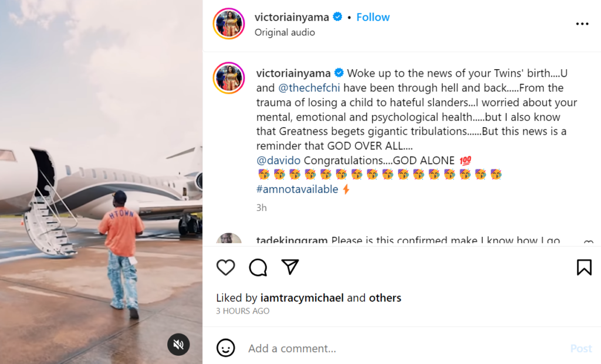Open the @davido mention
The image size is (601, 364).
[278, 160]
